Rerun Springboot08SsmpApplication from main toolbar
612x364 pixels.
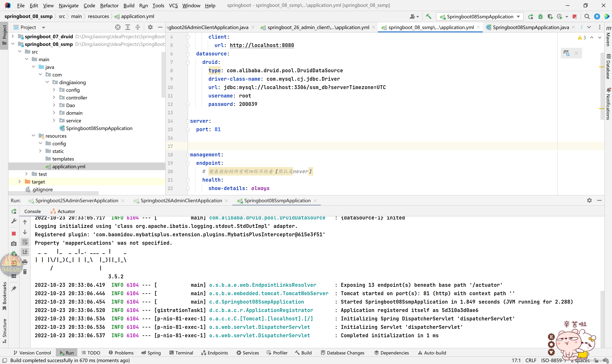pos(531,16)
